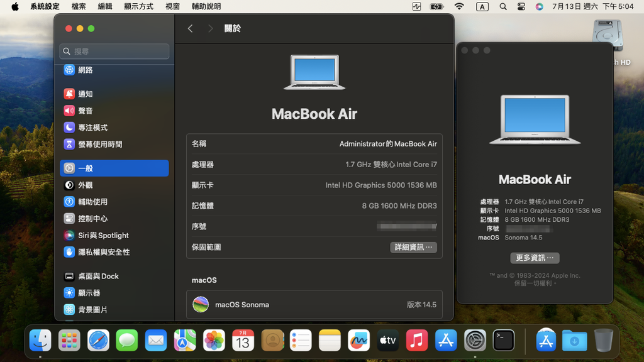Open 輔助使用 (Accessibility) settings
644x362 pixels.
click(114, 202)
